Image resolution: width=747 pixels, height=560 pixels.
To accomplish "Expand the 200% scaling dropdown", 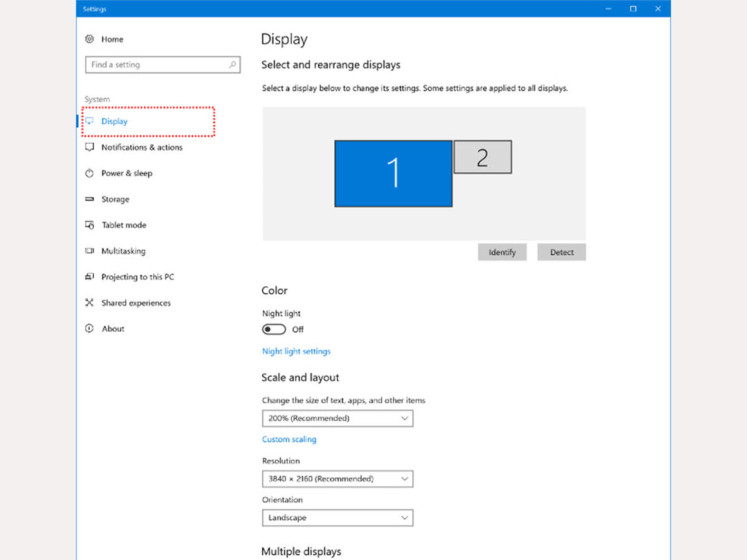I will (x=338, y=418).
